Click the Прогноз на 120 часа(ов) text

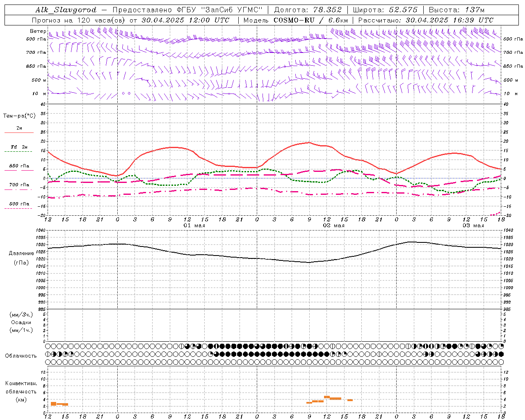(79, 20)
